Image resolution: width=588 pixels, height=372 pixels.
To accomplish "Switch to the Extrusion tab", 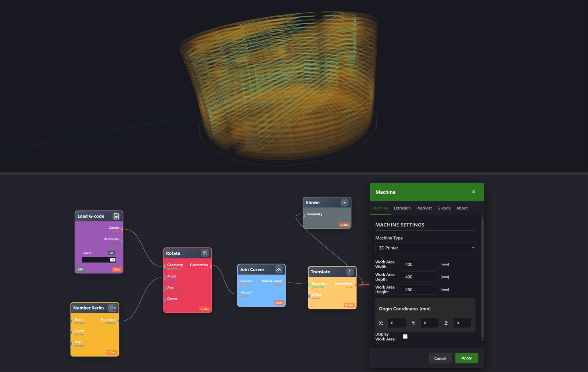I will coord(402,208).
